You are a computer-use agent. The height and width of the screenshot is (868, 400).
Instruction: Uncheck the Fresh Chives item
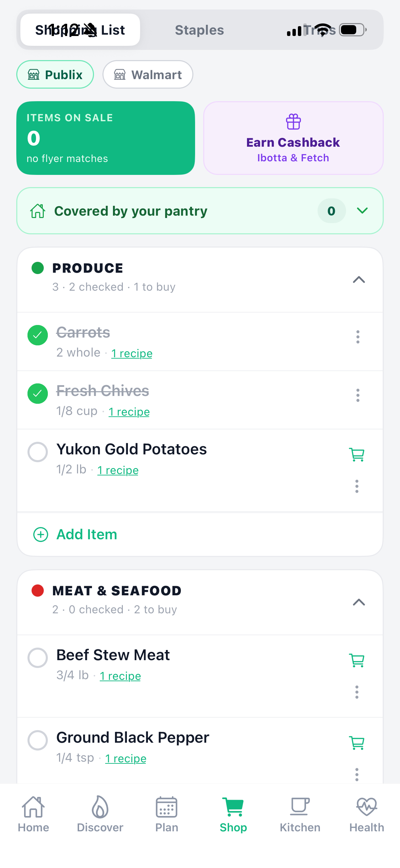[x=38, y=394]
